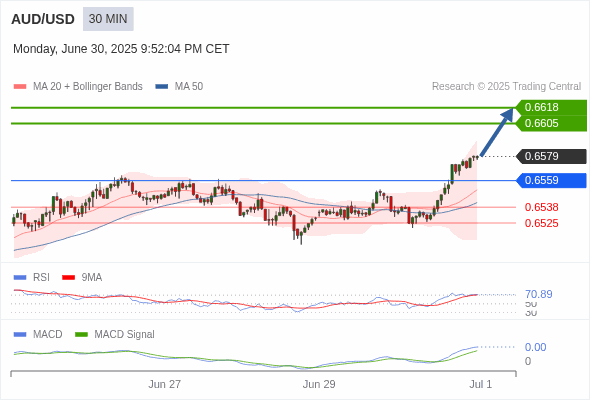This screenshot has width=590, height=400.
Task: Click the MA 50 blue legend swatch
Action: [162, 87]
